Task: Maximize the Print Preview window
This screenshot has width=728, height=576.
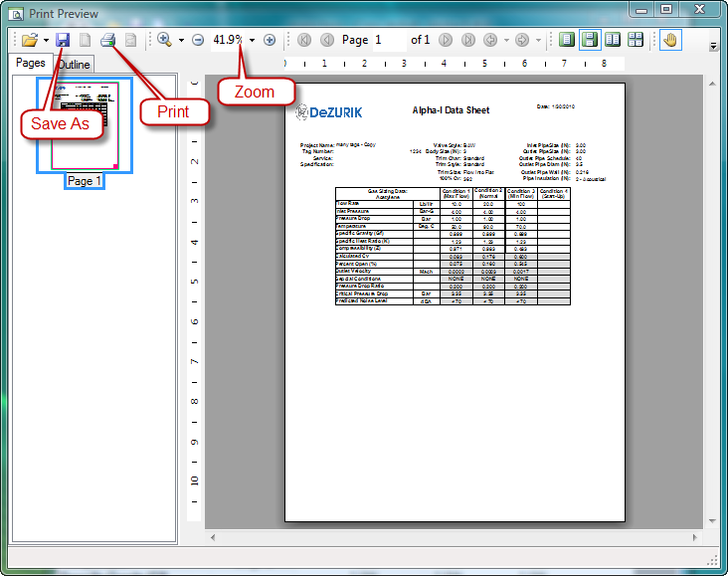Action: (x=666, y=10)
